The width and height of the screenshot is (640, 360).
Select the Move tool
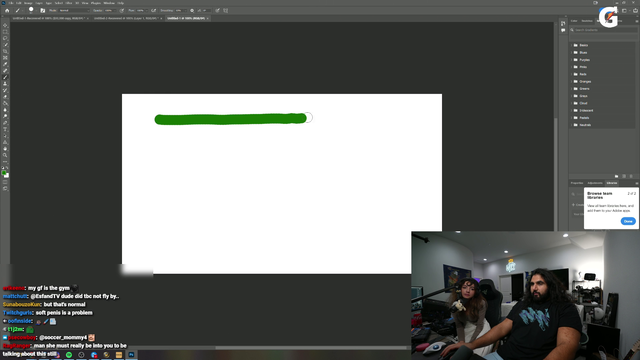(5, 25)
